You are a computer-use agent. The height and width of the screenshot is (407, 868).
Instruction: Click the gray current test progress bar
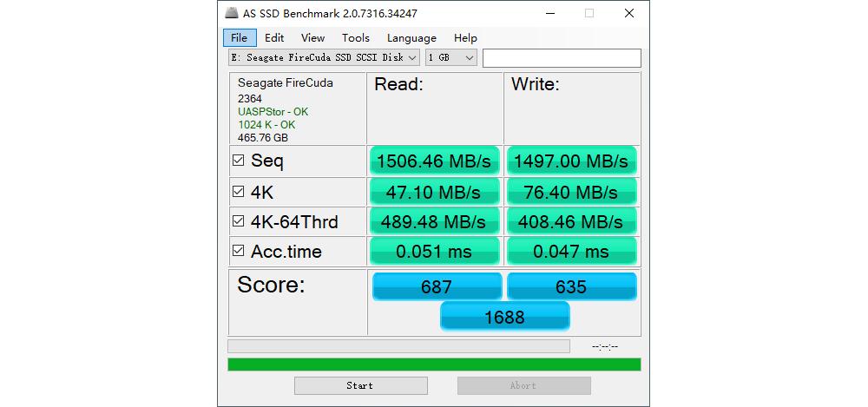tap(398, 346)
